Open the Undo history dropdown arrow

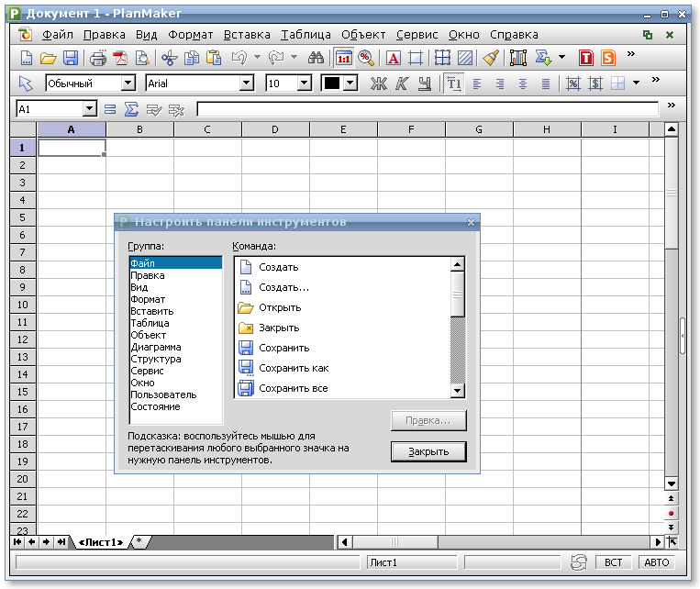click(257, 58)
